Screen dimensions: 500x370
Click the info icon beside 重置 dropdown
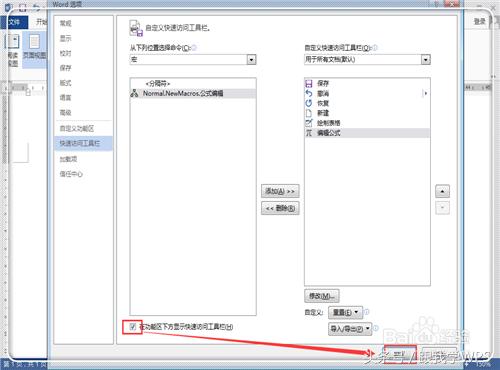[366, 312]
